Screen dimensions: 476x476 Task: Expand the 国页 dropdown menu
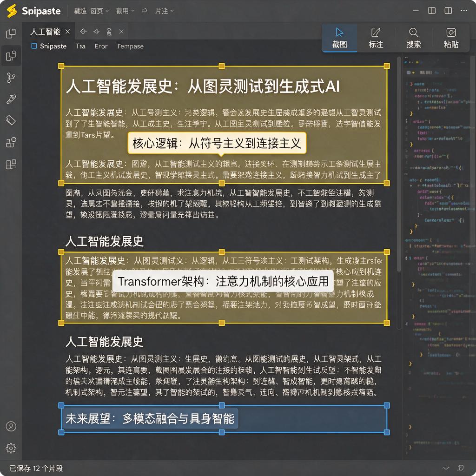(99, 11)
